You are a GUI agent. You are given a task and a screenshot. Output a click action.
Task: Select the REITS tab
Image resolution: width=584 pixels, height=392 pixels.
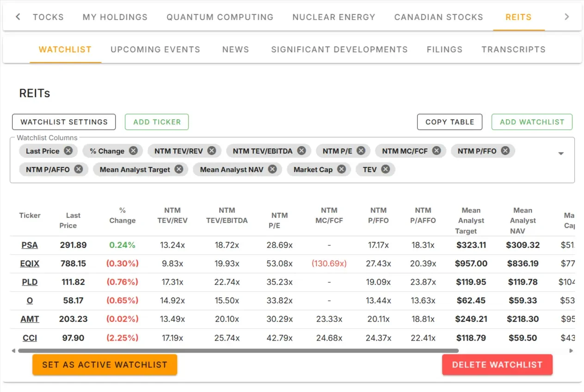coord(519,17)
